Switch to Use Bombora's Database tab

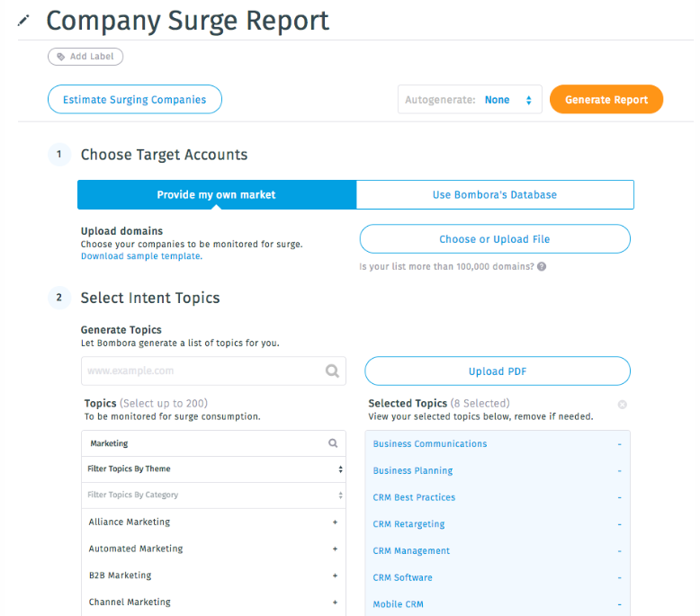point(495,194)
